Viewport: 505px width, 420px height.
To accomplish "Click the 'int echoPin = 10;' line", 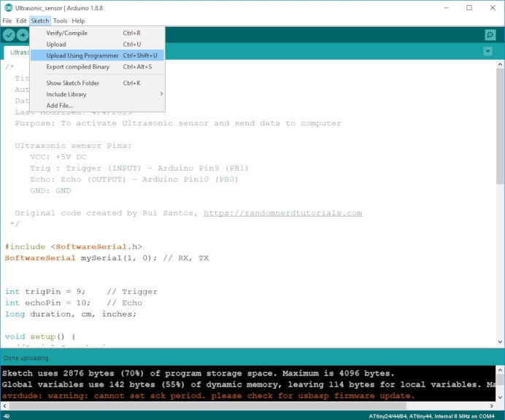I will (x=74, y=303).
